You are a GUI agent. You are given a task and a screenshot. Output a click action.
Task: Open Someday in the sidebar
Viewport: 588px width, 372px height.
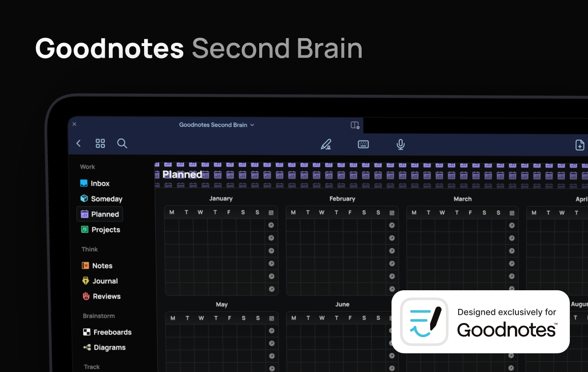click(101, 199)
